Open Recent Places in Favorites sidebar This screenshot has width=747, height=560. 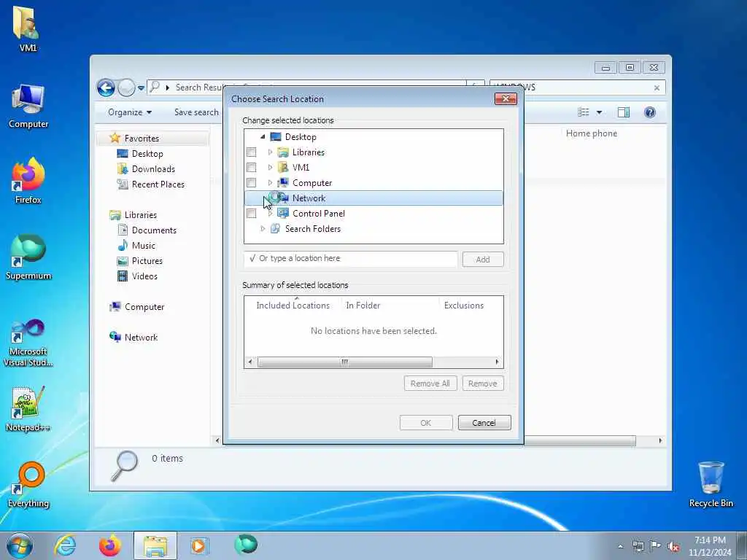pos(158,184)
